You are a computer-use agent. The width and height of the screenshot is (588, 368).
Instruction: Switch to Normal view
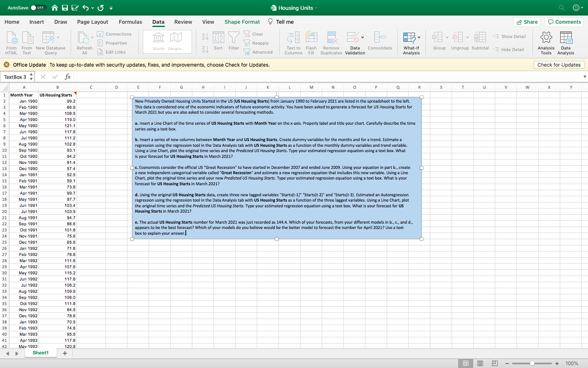coord(465,363)
